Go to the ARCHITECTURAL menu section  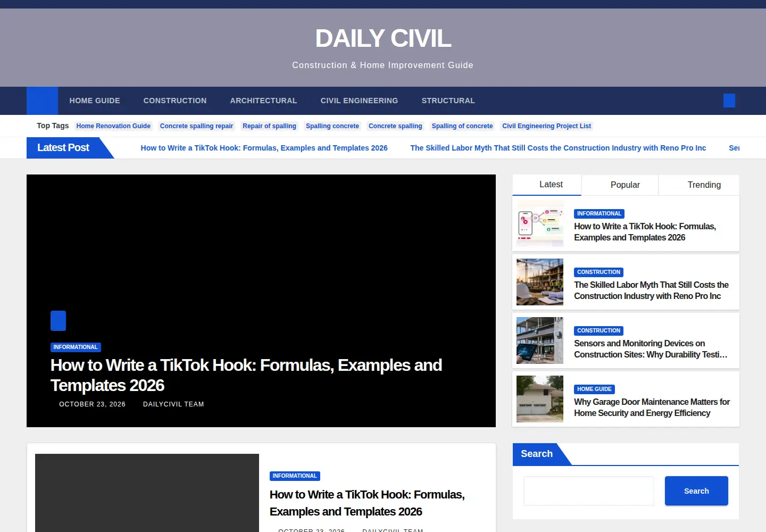(264, 101)
